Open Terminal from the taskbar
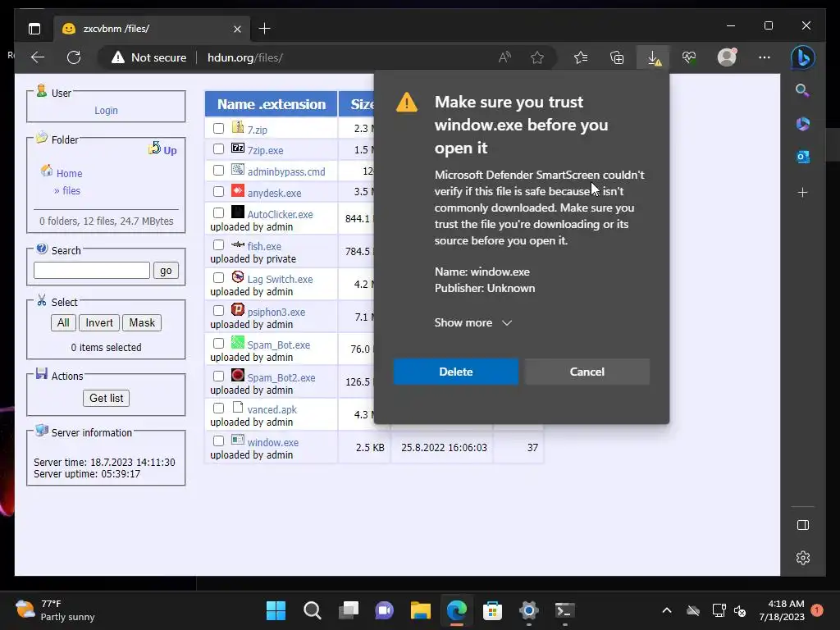Viewport: 840px width, 630px height. (x=564, y=610)
